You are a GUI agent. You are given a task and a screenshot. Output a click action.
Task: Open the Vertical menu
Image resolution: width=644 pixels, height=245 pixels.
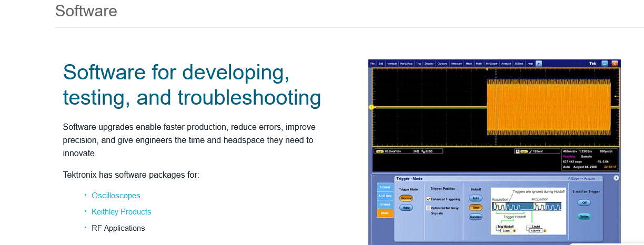[x=392, y=63]
